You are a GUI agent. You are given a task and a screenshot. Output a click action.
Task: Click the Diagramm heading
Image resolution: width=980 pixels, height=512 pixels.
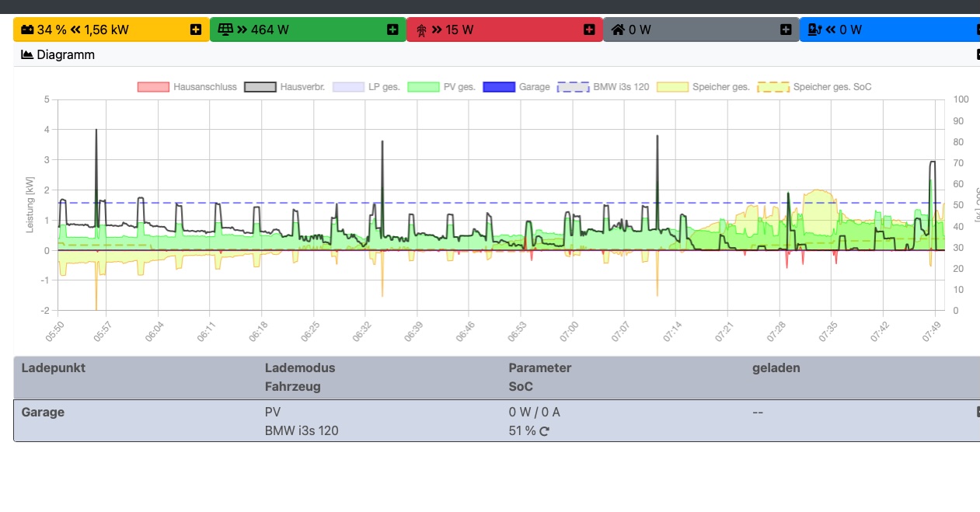[65, 54]
